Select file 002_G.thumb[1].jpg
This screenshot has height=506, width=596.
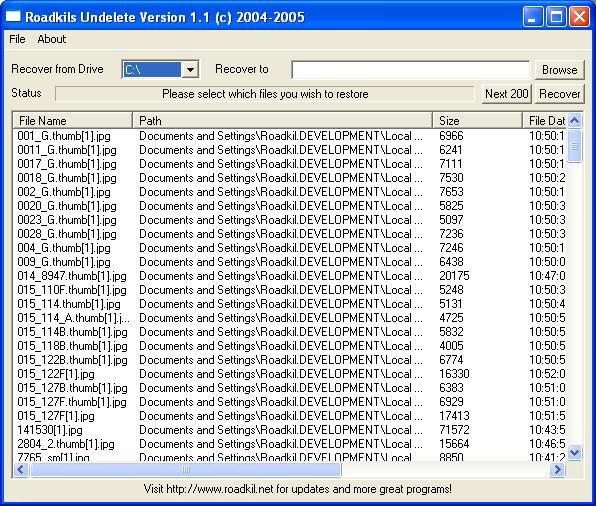point(64,192)
